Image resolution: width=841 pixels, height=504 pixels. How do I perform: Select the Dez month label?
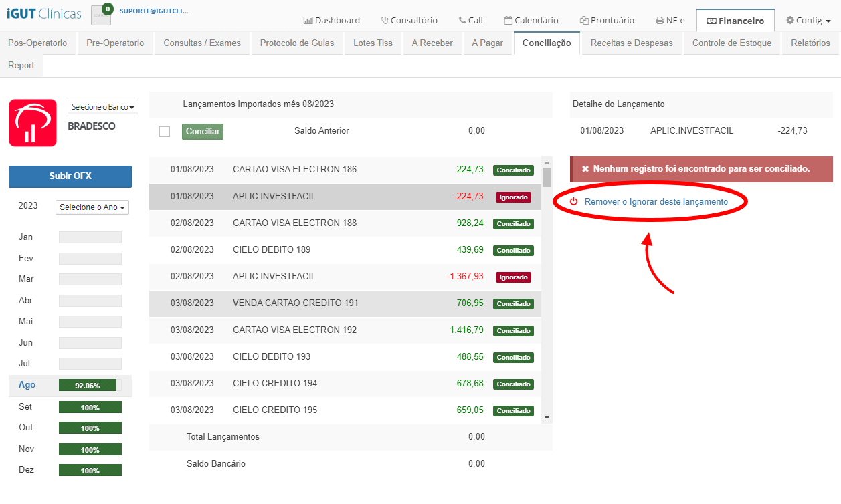click(x=26, y=469)
